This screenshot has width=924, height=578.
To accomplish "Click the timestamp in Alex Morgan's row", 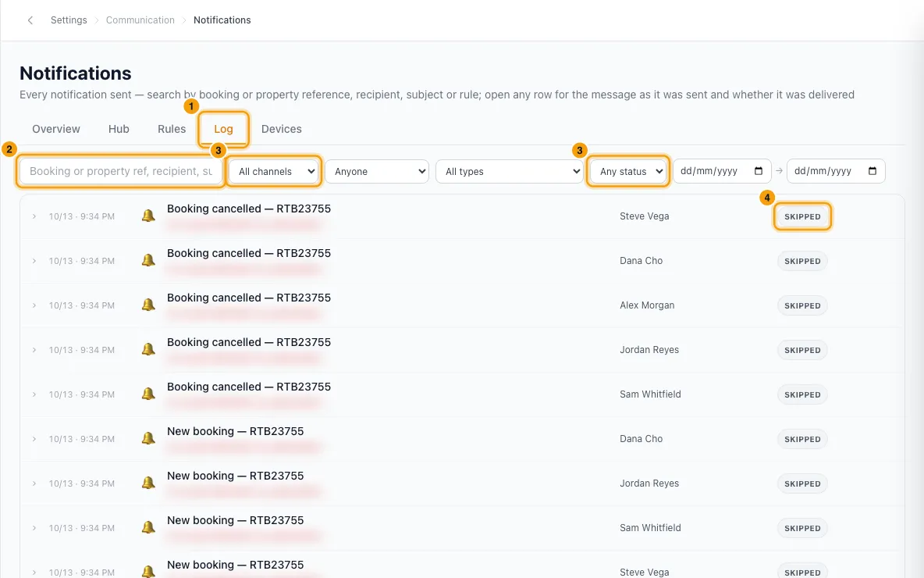I will click(x=81, y=305).
